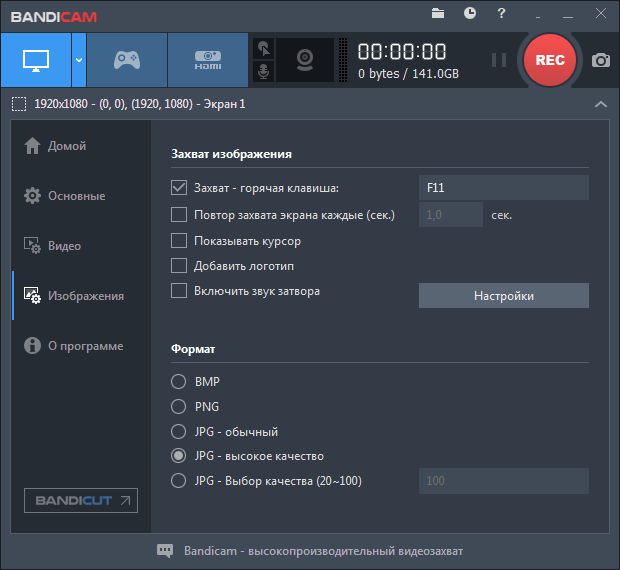Collapse the capture area bar chevron

(x=600, y=104)
